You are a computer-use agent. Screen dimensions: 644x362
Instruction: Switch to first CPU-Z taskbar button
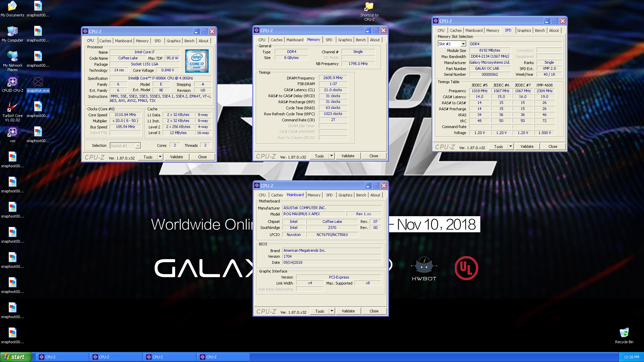[x=62, y=357]
